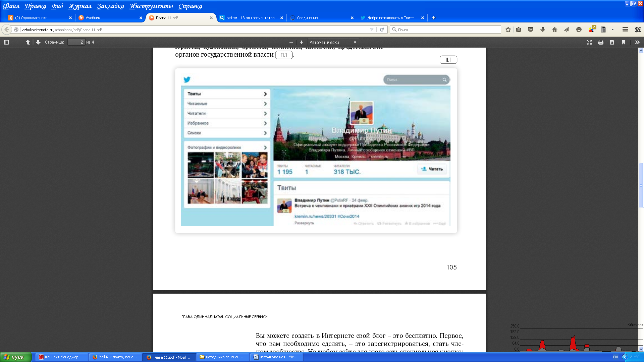This screenshot has height=362, width=644.
Task: Open the Вид menu
Action: (57, 6)
